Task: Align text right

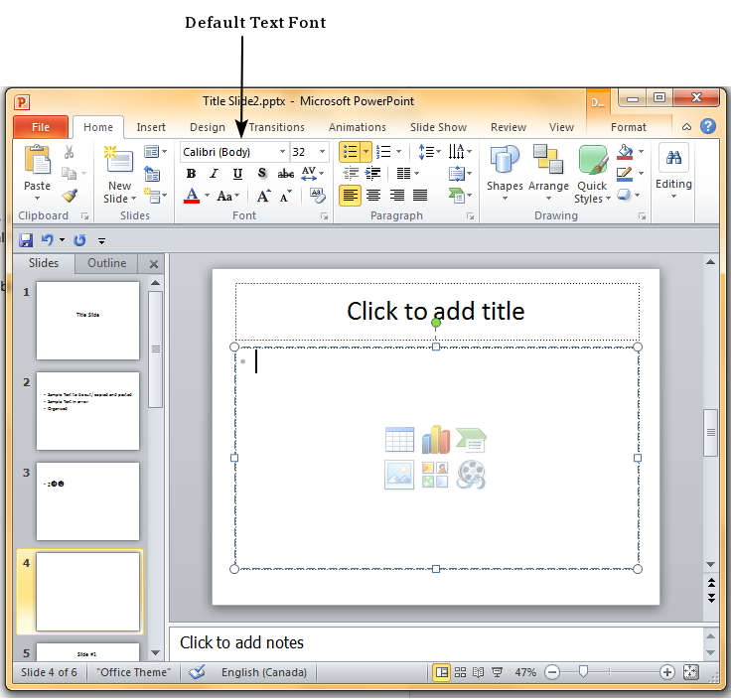Action: 396,196
